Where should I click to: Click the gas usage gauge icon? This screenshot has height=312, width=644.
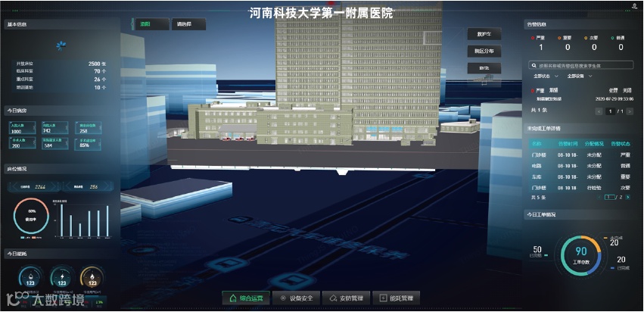[92, 277]
